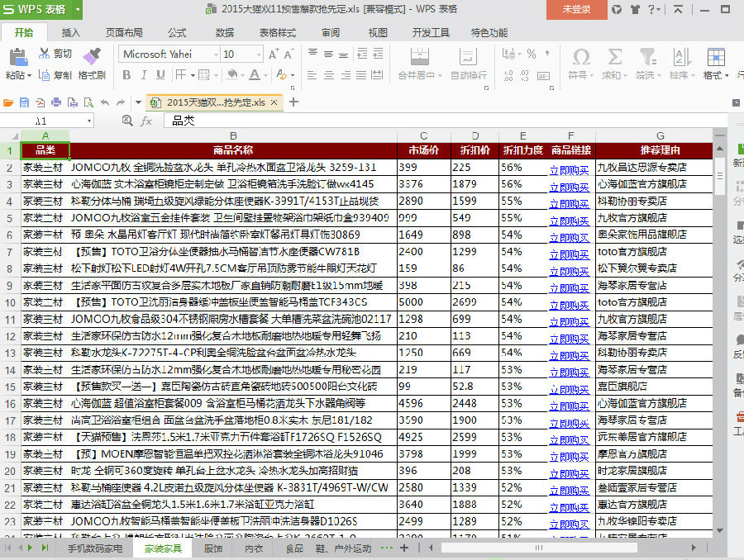The width and height of the screenshot is (744, 560).
Task: Click the clear format eraser icon
Action: tap(281, 75)
